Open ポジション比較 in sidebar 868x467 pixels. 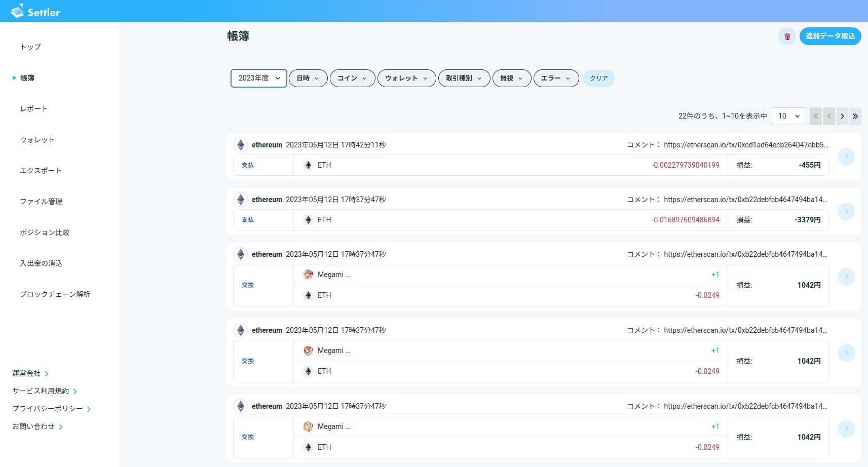(x=45, y=232)
